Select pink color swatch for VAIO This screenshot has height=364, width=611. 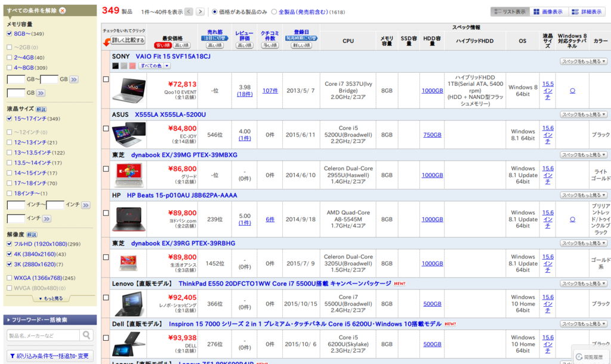coord(132,66)
